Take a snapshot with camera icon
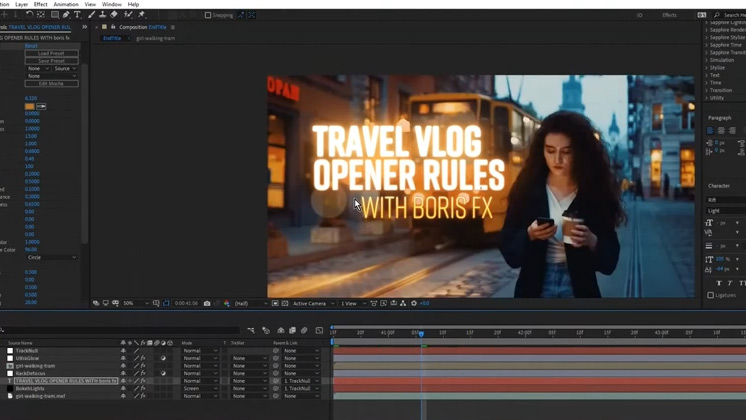This screenshot has width=746, height=420. [207, 303]
